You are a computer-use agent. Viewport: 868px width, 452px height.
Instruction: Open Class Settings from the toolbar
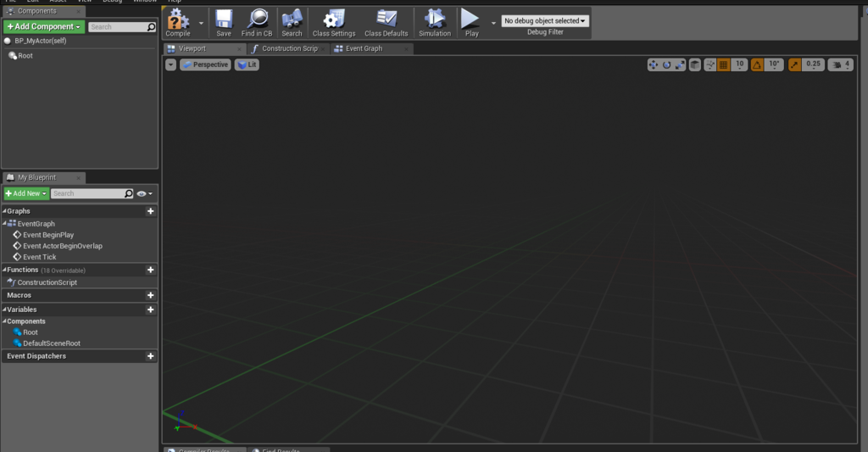pyautogui.click(x=334, y=23)
